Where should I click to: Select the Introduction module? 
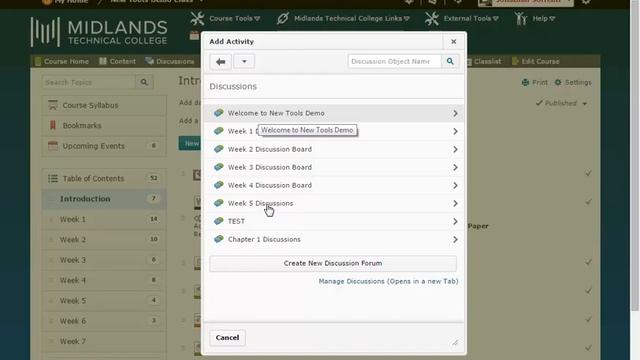[104, 199]
